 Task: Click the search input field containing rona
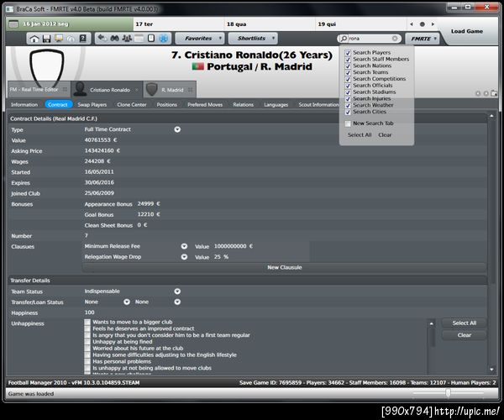370,39
